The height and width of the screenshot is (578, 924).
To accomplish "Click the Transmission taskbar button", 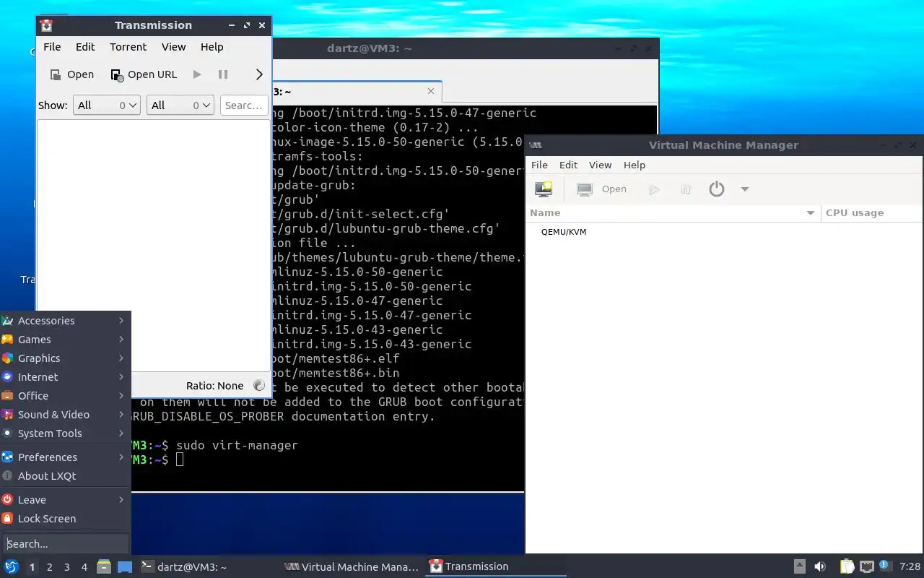I will coord(497,566).
